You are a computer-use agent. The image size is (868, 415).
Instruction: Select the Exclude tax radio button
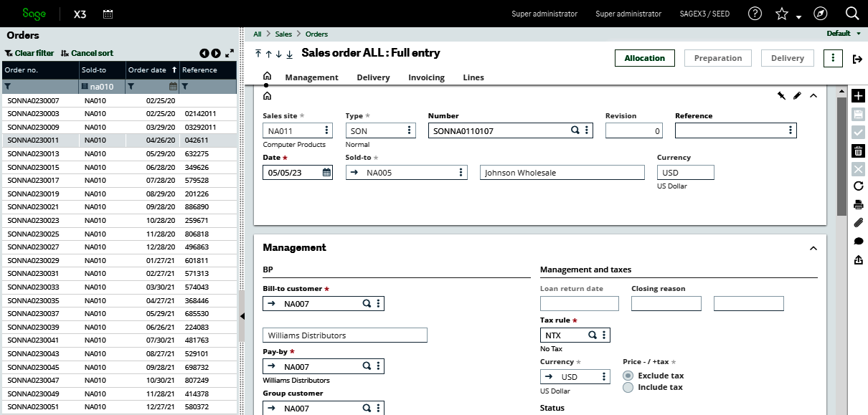pos(628,375)
